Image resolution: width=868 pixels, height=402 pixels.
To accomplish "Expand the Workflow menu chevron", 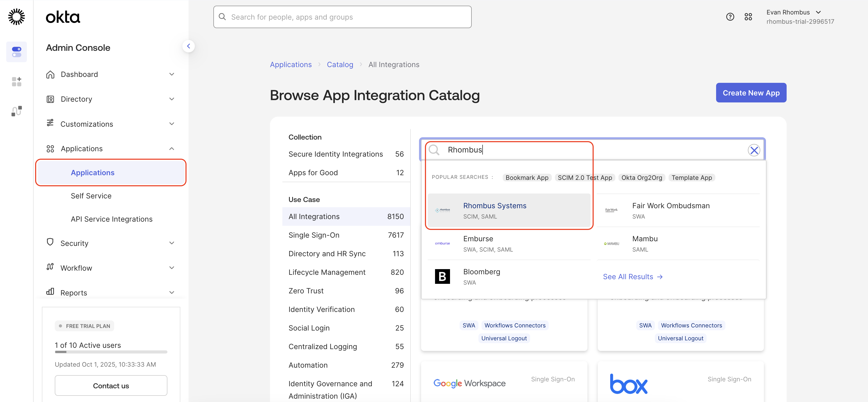I will pyautogui.click(x=172, y=268).
